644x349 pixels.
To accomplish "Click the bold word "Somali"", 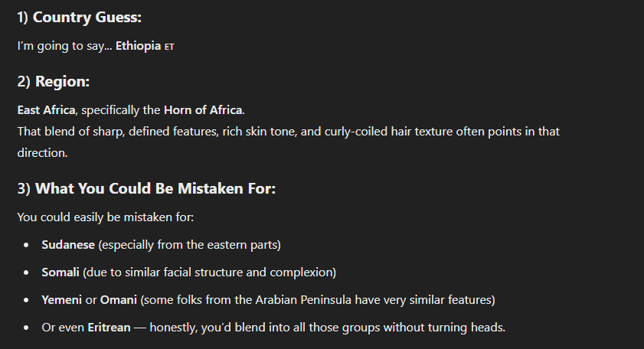I will (60, 272).
